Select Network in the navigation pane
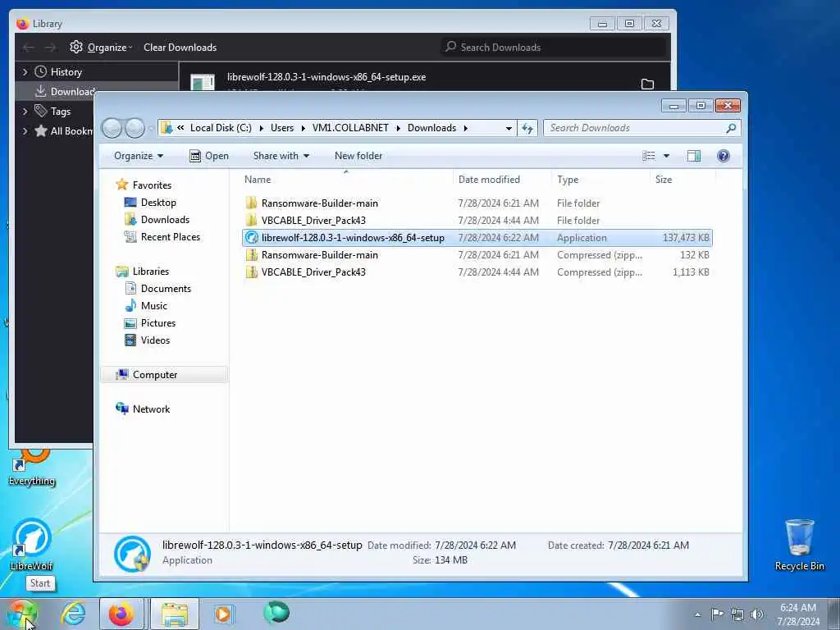This screenshot has width=840, height=630. (143, 409)
